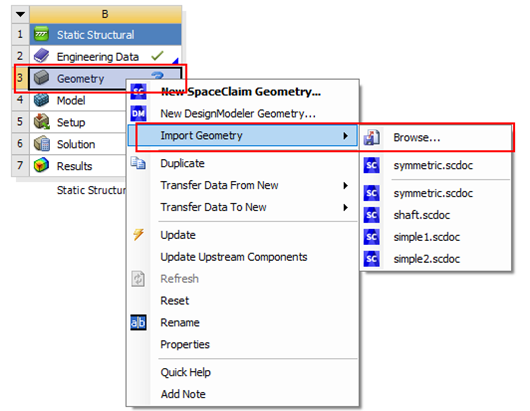The image size is (530, 411).
Task: Expand Transfer Data To New submenu
Action: [x=345, y=207]
